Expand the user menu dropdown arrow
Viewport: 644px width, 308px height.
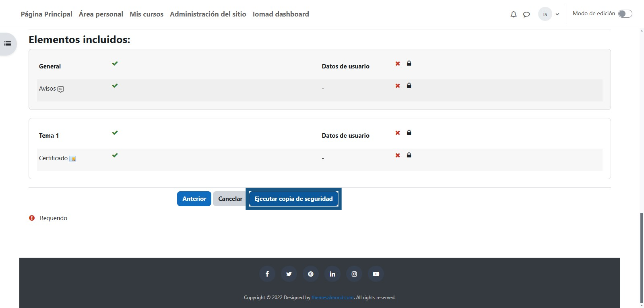557,14
